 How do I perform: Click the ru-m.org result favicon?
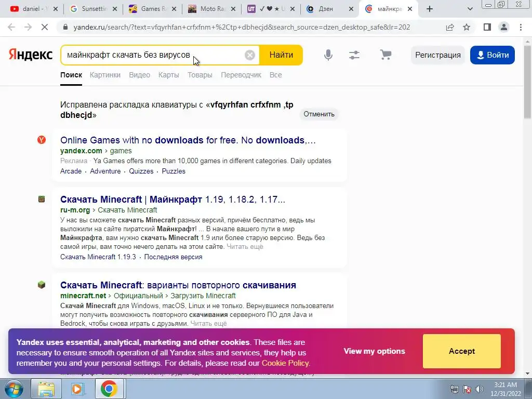point(42,199)
